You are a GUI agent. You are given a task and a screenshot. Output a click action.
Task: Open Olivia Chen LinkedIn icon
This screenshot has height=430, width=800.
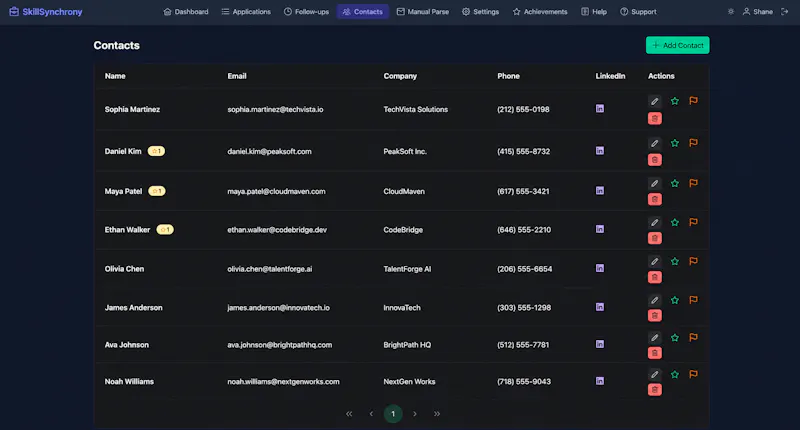600,268
